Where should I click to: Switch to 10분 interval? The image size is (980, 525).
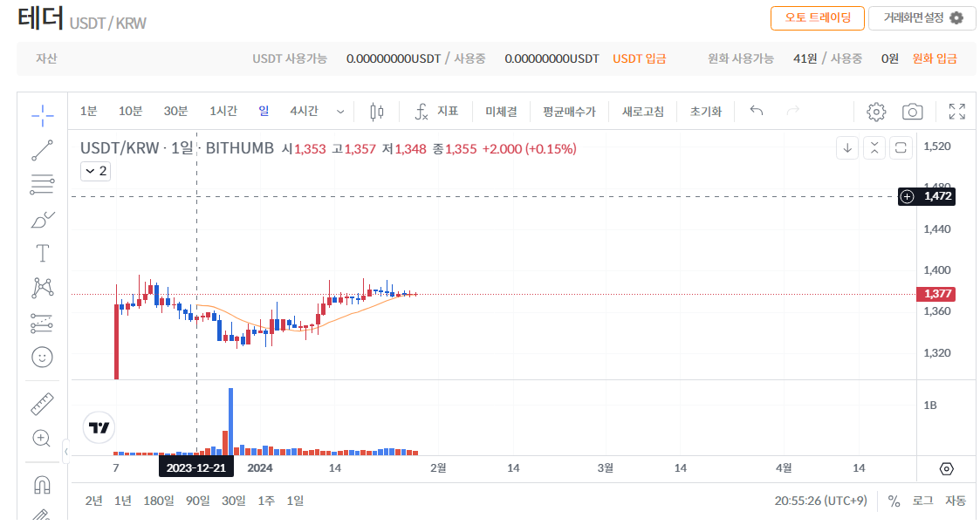131,111
